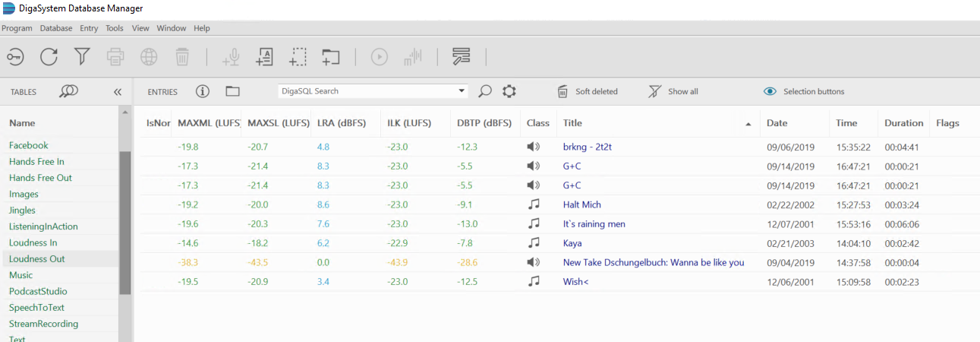Open the list view settings icon

(x=461, y=57)
